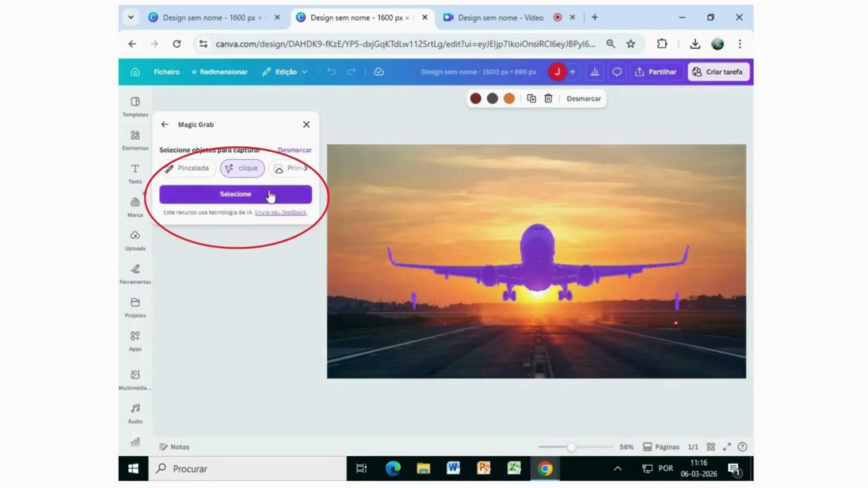The height and width of the screenshot is (488, 868).
Task: Open the Ferramentas sidebar panel
Action: coord(135,274)
